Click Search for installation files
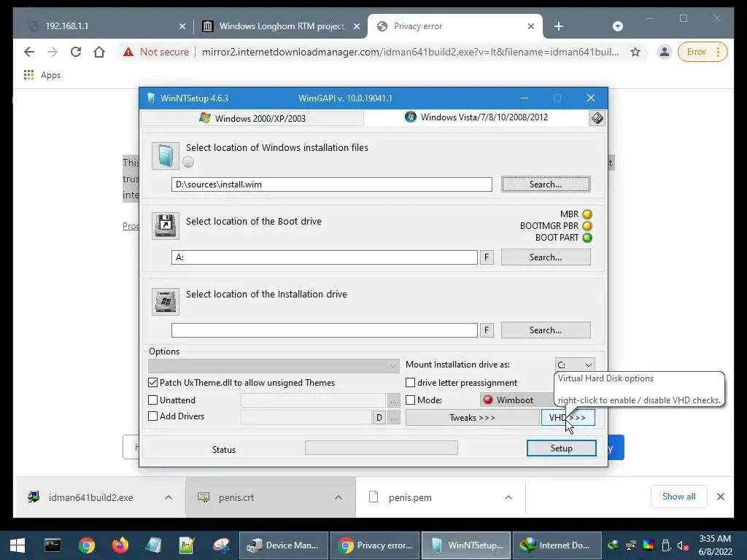Viewport: 747px width, 560px height. click(546, 184)
